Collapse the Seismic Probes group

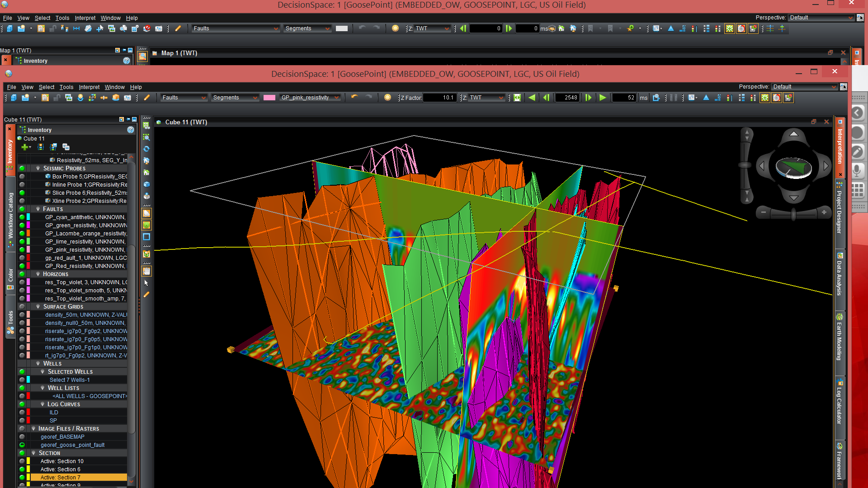pos(38,169)
